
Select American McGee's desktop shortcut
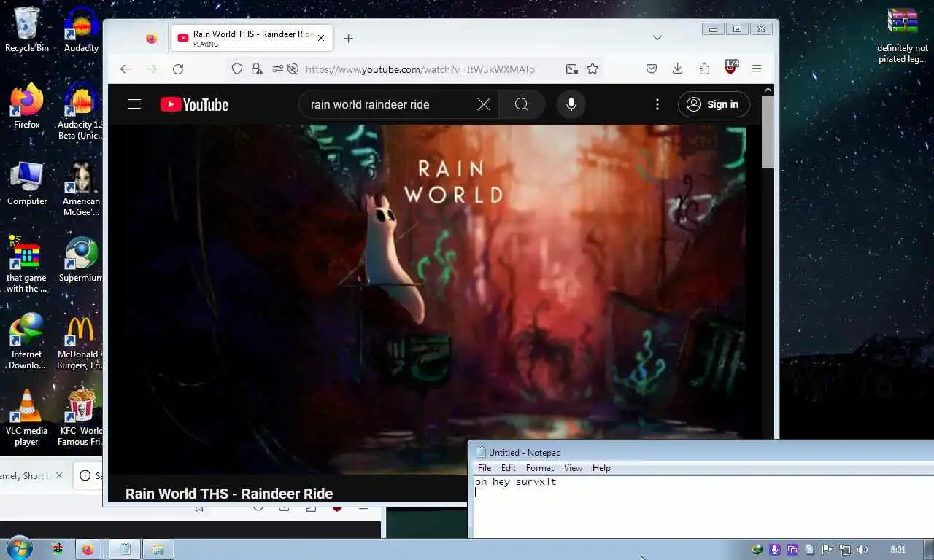pyautogui.click(x=80, y=188)
